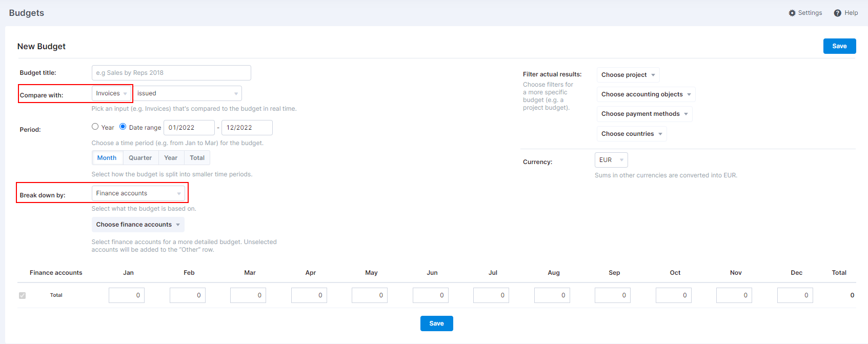Select the Month split tab
Screen dimensions: 868x344
click(x=107, y=158)
